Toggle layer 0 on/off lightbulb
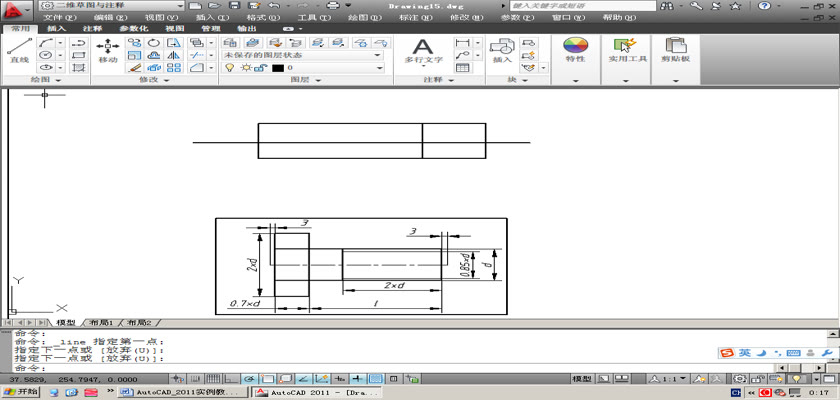The width and height of the screenshot is (840, 400). coord(229,68)
